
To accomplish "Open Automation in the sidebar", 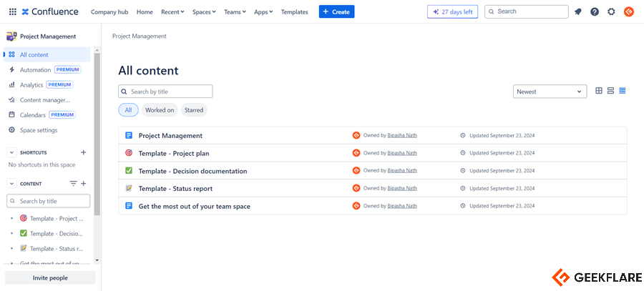I will [x=47, y=70].
